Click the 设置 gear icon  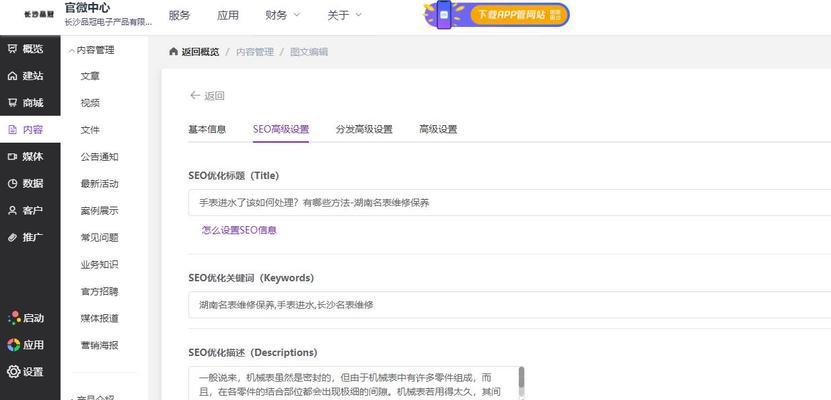click(14, 371)
